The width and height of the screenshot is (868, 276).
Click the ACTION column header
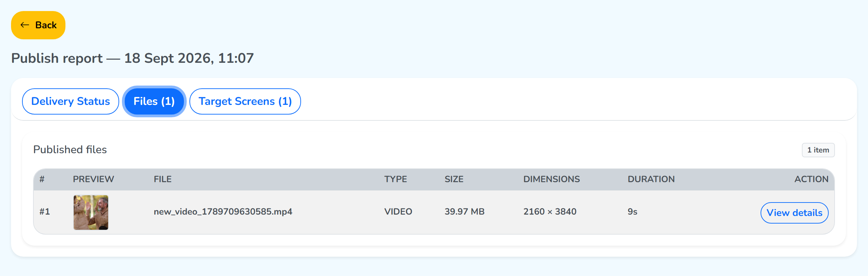(811, 179)
